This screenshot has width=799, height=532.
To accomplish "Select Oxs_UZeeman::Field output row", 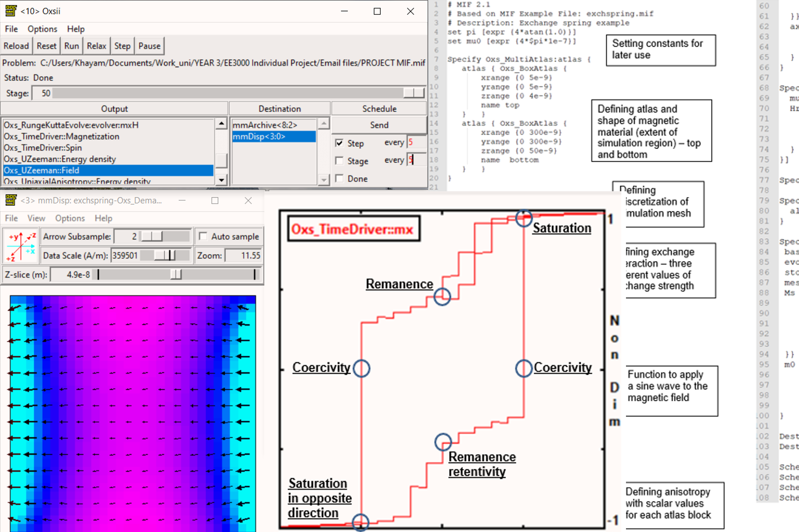I will 108,170.
